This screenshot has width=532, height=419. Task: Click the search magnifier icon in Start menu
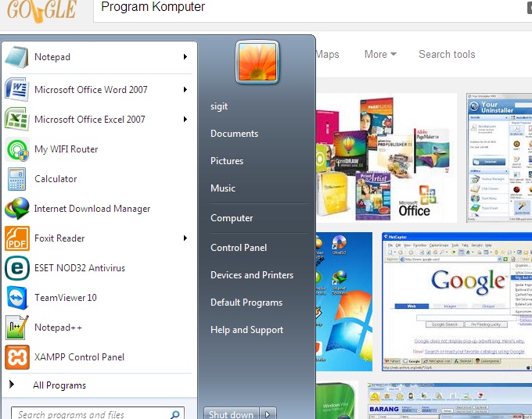(x=175, y=414)
